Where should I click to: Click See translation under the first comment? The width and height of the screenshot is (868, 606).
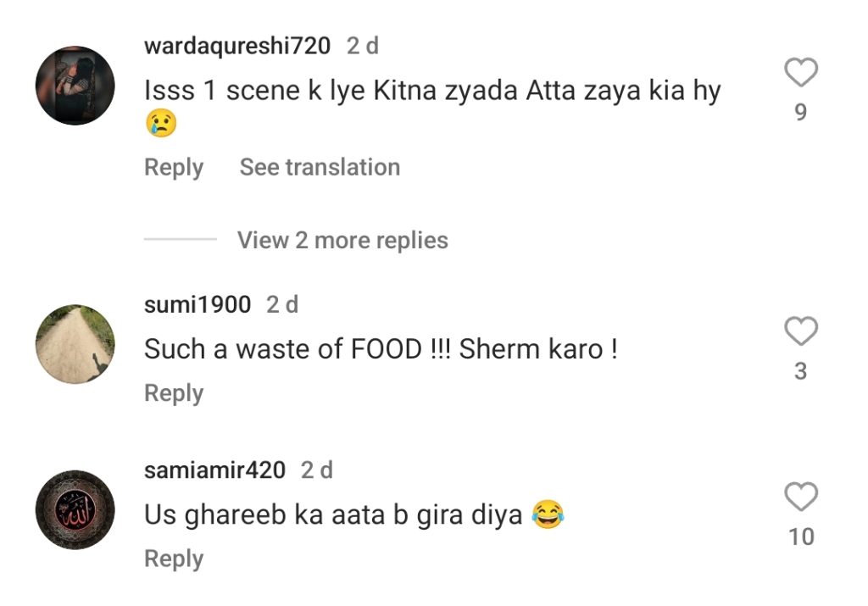320,168
